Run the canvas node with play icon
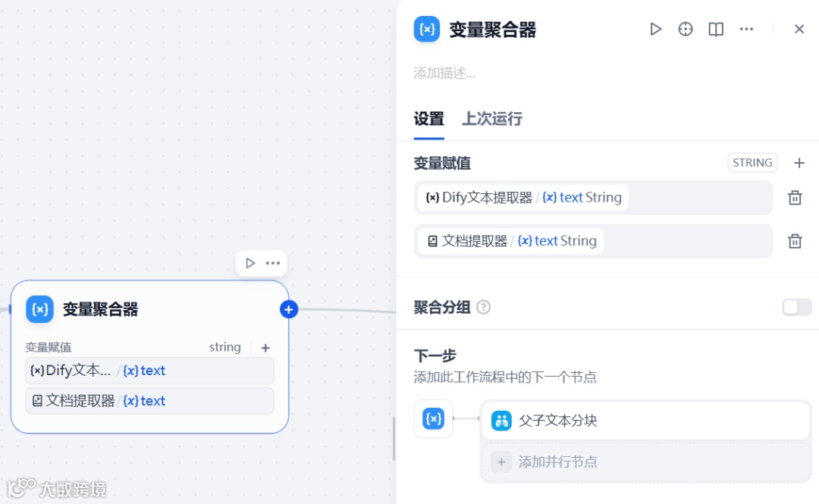Image resolution: width=819 pixels, height=504 pixels. pos(250,263)
